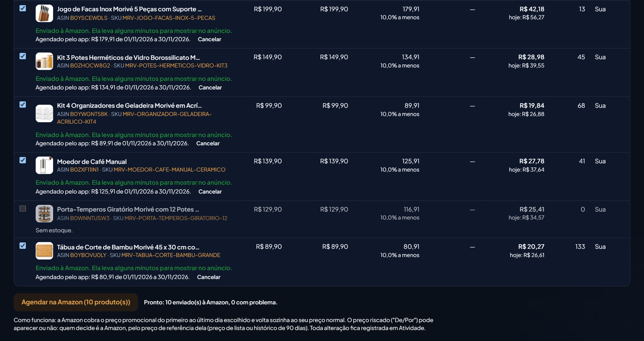This screenshot has height=341, width=644.
Task: Click the "R$ 25,41" value
Action: tap(532, 210)
